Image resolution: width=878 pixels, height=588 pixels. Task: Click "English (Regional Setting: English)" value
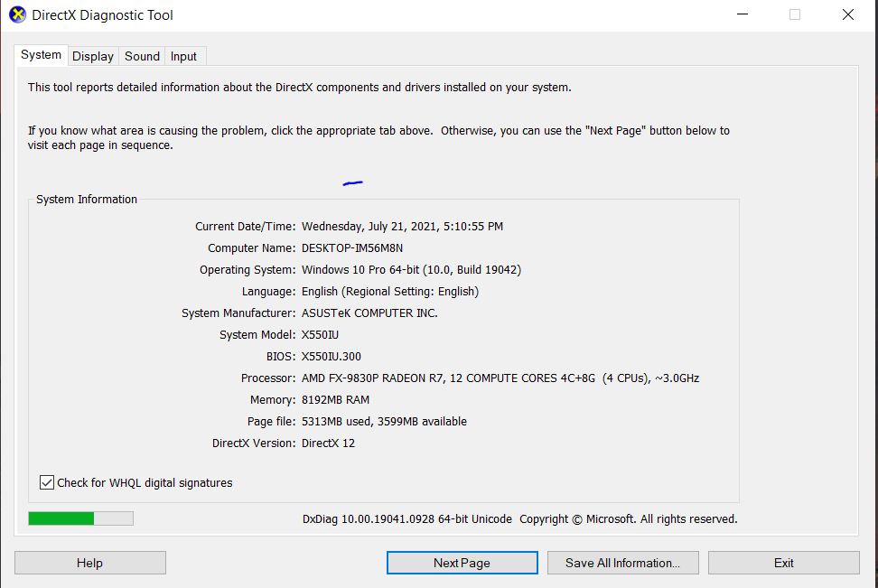390,291
